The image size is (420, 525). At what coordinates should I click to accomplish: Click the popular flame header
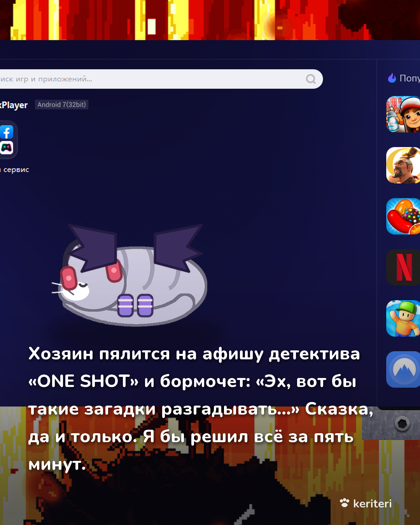(404, 78)
